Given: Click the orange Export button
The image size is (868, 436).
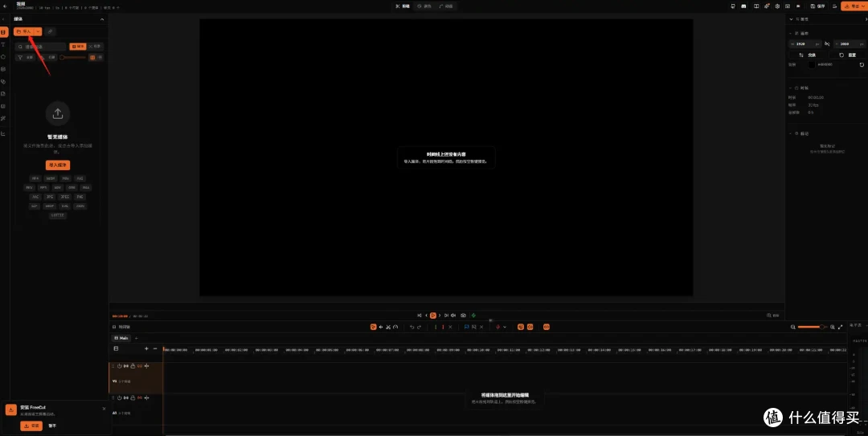Looking at the screenshot, I should 853,6.
